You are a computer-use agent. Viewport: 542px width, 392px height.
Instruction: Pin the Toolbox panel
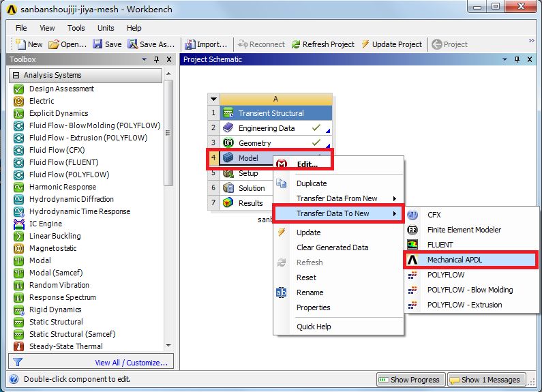click(157, 59)
